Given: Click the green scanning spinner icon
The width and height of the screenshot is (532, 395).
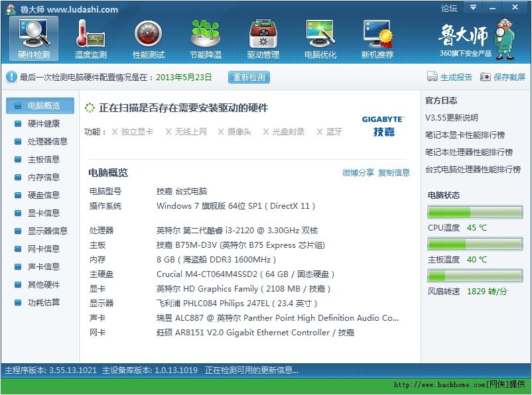Looking at the screenshot, I should pos(90,108).
